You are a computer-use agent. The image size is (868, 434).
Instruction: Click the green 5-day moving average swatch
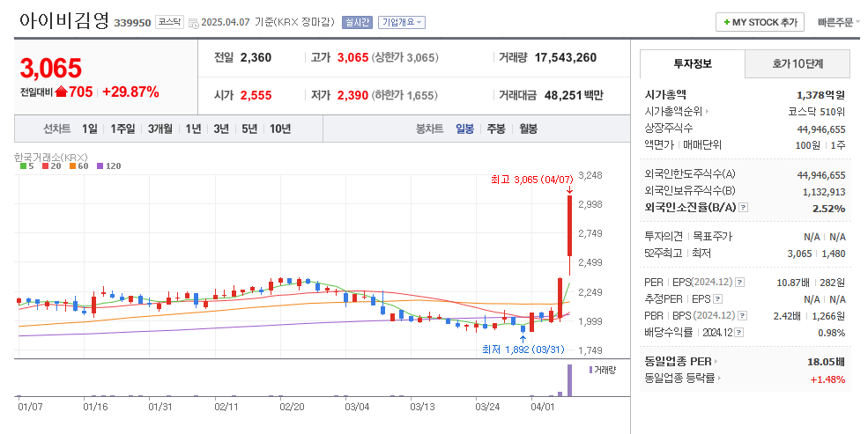coord(23,166)
